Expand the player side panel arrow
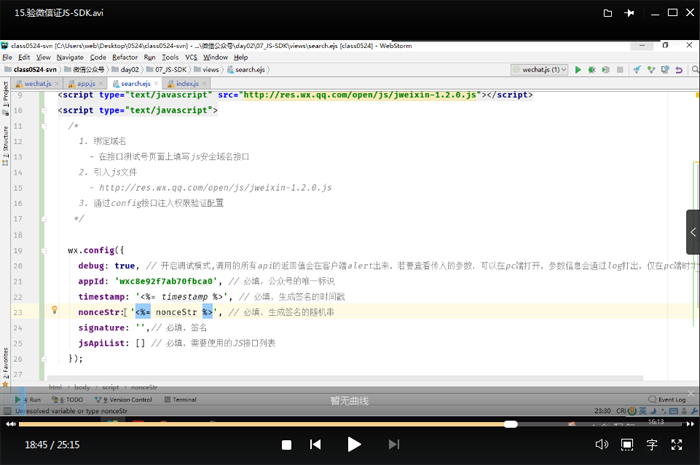The image size is (700, 465). point(693,232)
